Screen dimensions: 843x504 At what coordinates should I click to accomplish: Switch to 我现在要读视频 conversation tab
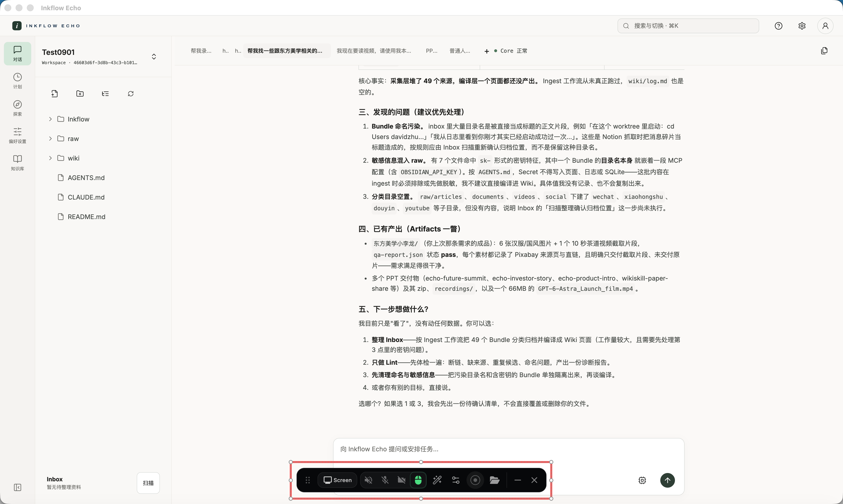[x=374, y=50]
